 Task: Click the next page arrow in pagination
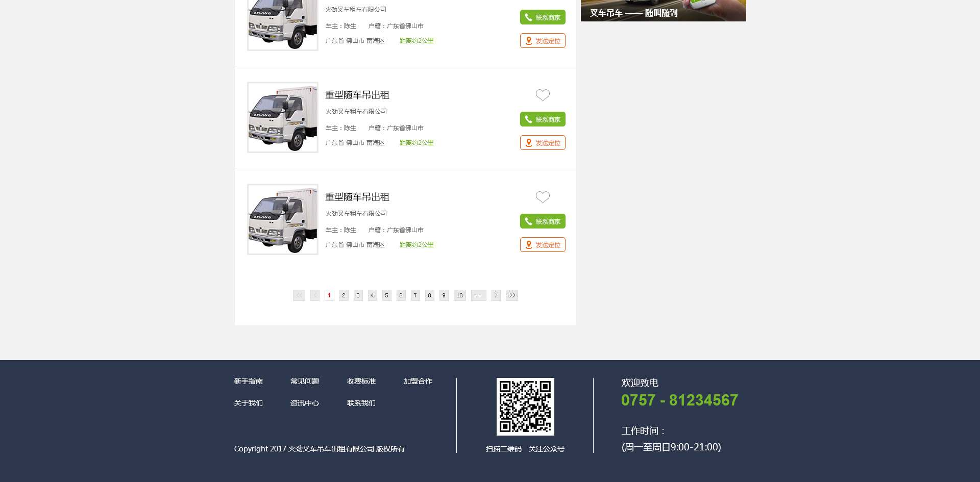[496, 295]
